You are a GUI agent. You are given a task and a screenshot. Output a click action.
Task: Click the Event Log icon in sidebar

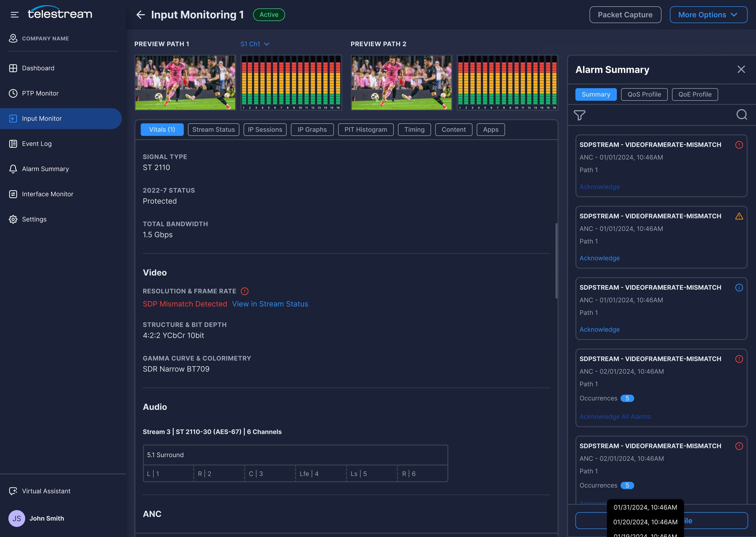[x=13, y=144]
